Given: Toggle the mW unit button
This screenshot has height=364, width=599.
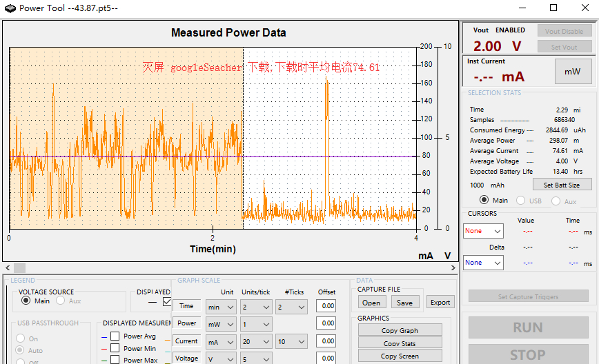Looking at the screenshot, I should [572, 71].
